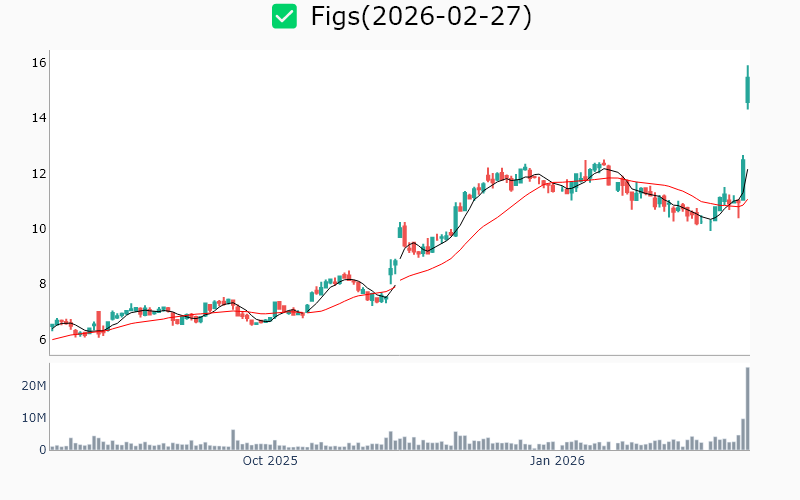
Task: Click the 20M volume axis label
Action: tap(34, 386)
